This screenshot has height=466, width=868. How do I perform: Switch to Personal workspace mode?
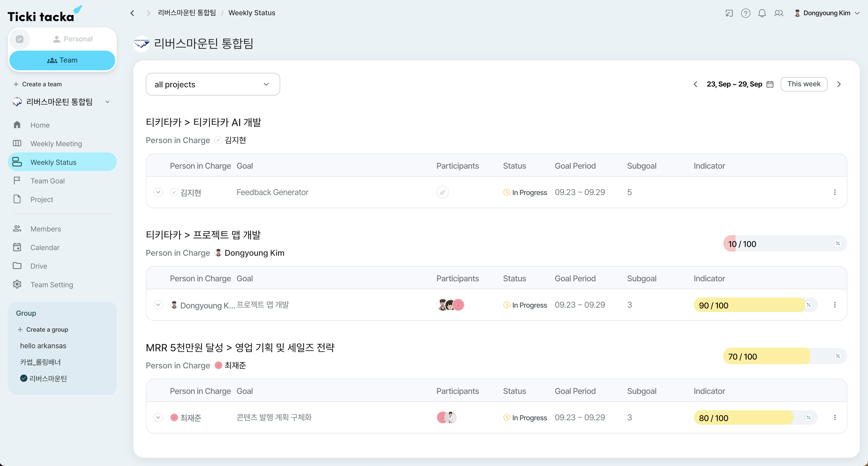click(x=73, y=39)
